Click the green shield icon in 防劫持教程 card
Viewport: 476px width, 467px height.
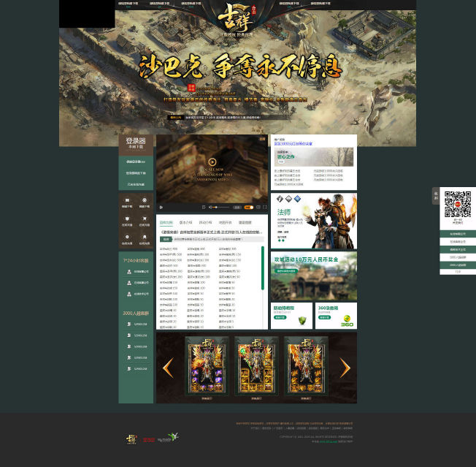(x=302, y=321)
